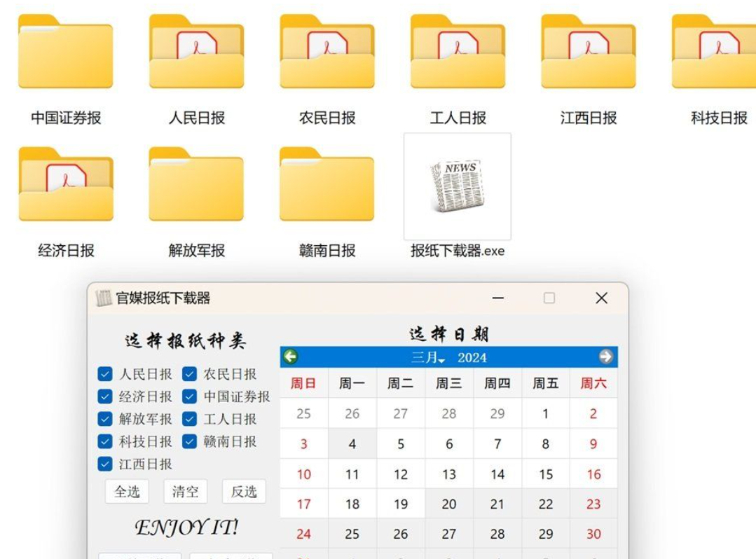Click the 选择日期 heading
756x559 pixels.
[448, 333]
